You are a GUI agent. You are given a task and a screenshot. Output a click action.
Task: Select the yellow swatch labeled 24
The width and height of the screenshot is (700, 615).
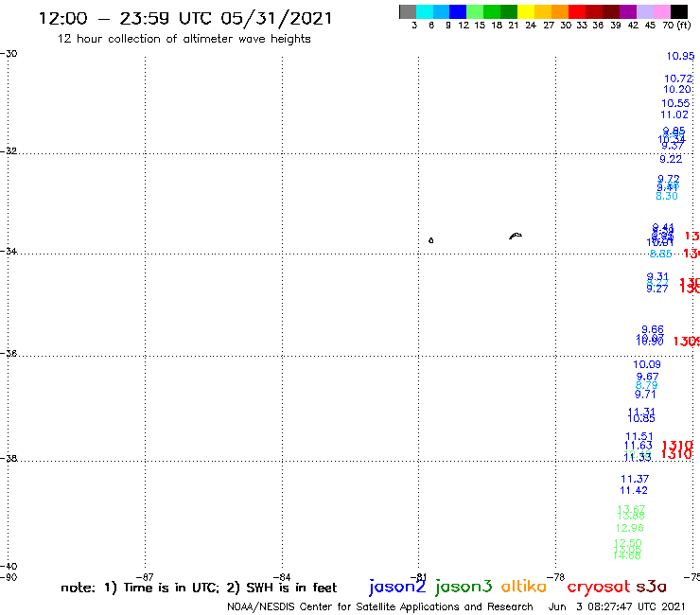tap(526, 11)
